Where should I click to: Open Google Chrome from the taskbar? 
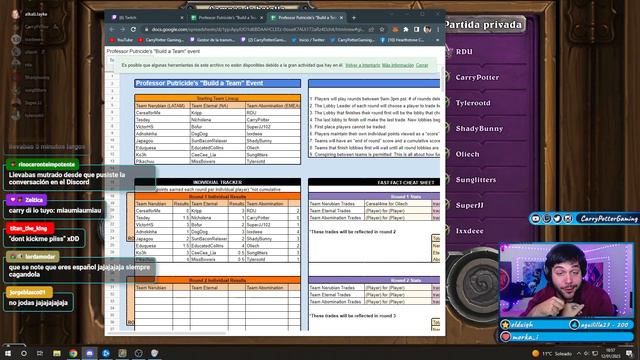click(73, 353)
